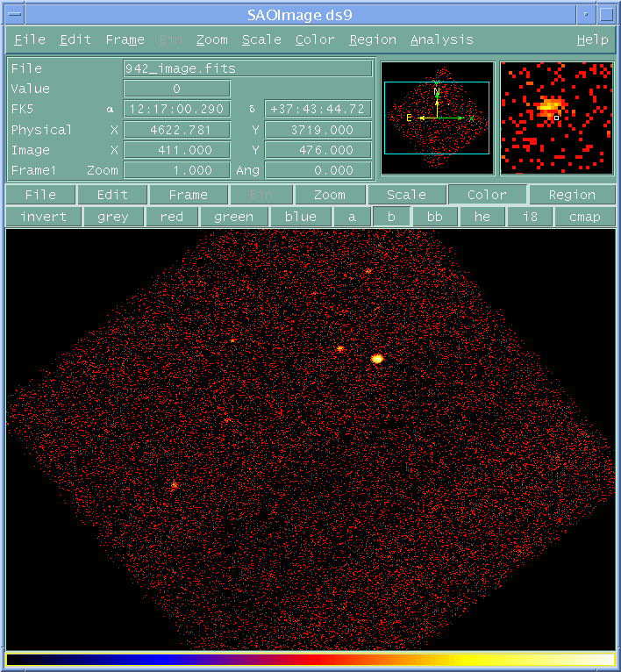Open the File menu in menu bar
This screenshot has width=621, height=672.
click(30, 39)
